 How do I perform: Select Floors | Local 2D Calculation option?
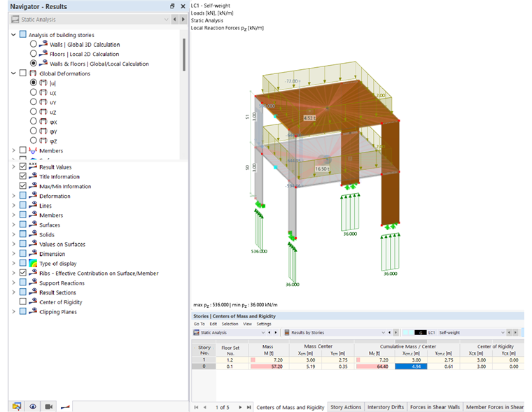tap(34, 54)
